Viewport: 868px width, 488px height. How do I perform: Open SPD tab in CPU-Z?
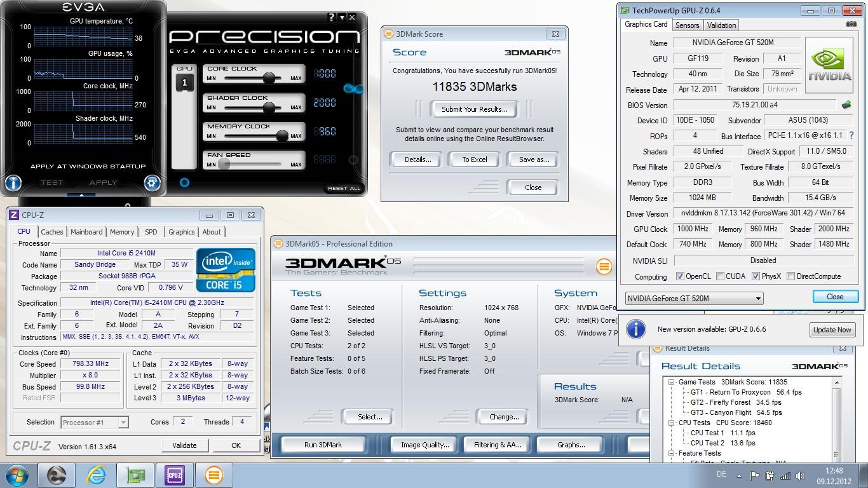(x=151, y=232)
